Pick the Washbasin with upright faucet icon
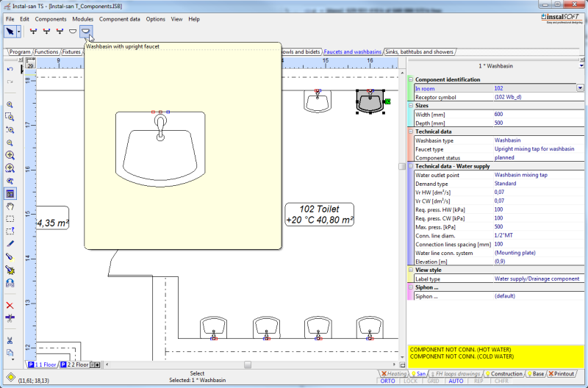588x388 pixels. 86,32
